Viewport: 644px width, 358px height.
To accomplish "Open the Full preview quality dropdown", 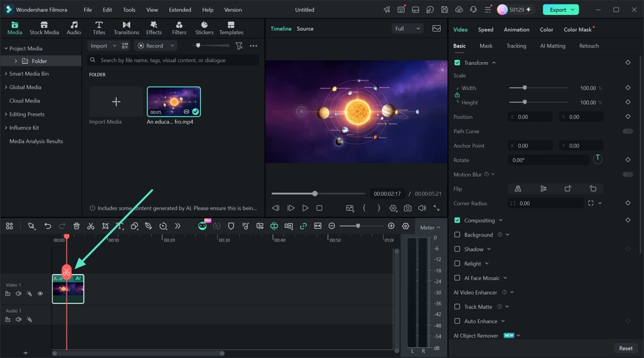I will click(408, 29).
